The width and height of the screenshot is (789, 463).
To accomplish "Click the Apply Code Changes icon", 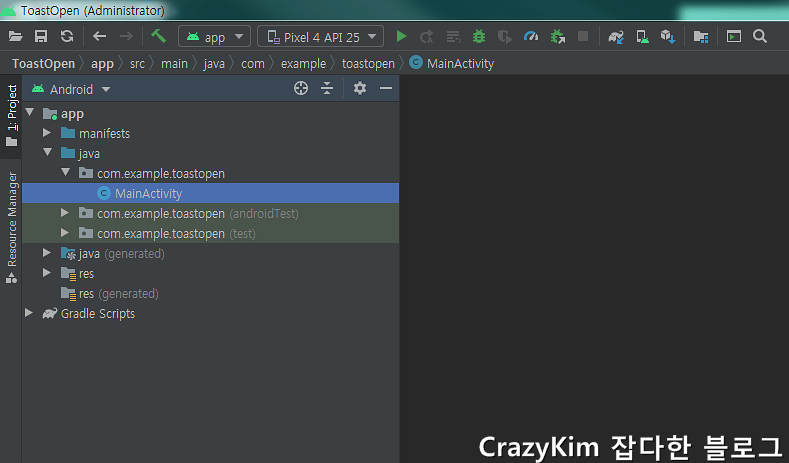I will pos(453,36).
